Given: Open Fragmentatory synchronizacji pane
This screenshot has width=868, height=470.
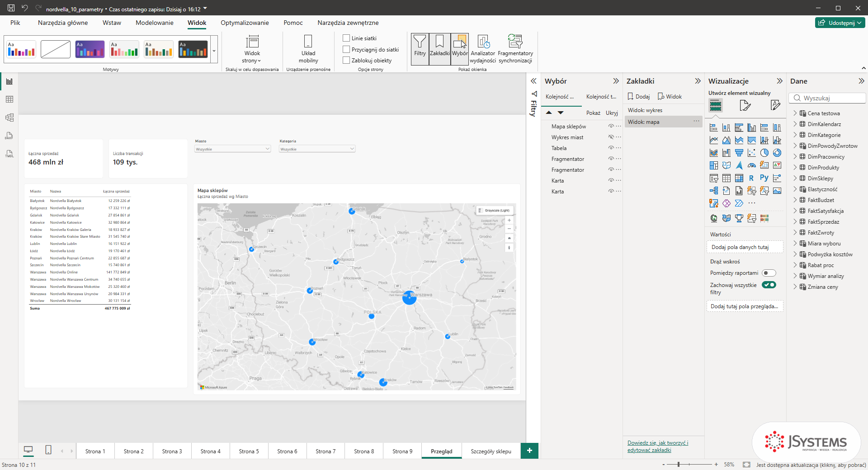Looking at the screenshot, I should tap(515, 49).
